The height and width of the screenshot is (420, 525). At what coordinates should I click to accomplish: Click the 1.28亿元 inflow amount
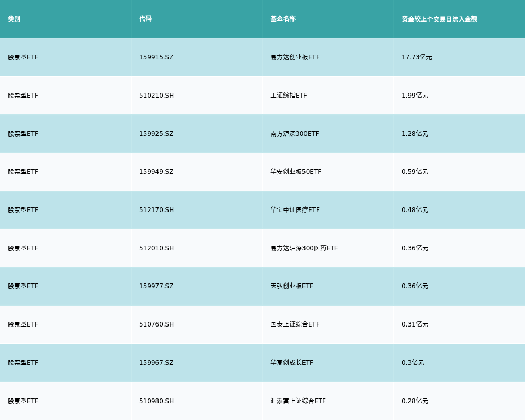pos(415,134)
